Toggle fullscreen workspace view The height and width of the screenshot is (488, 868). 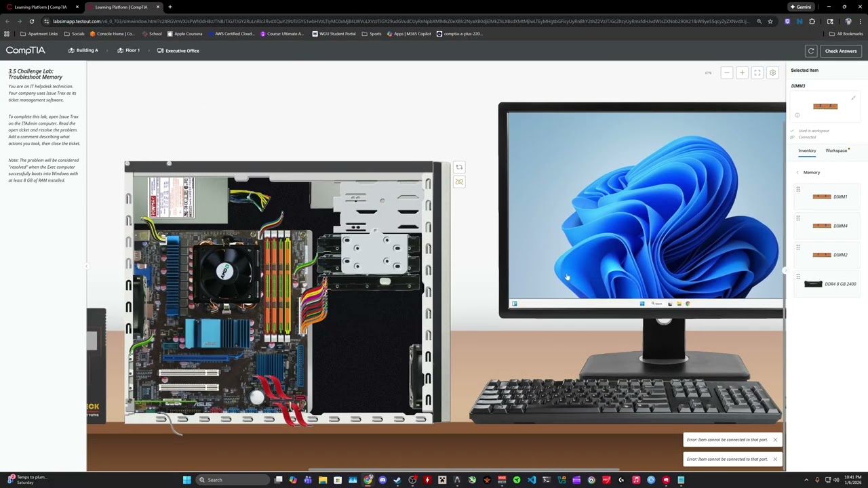[x=757, y=73]
